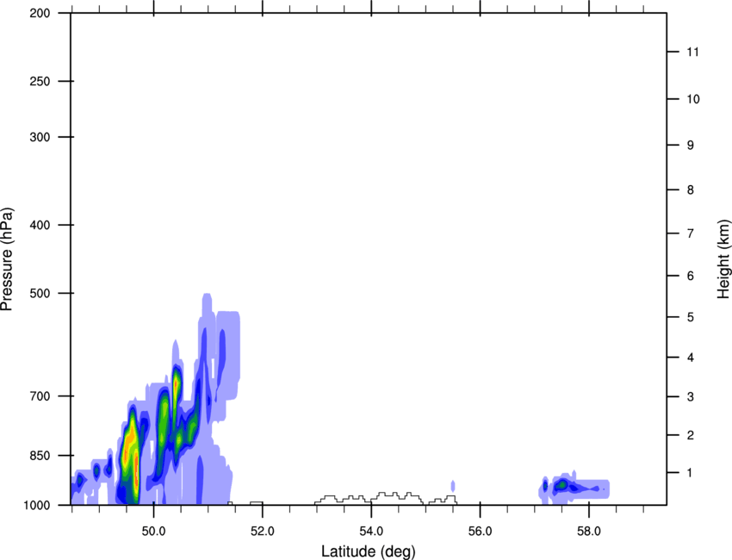Viewport: 732px width, 560px height.
Task: Click the Latitude (deg) axis title
Action: click(368, 551)
